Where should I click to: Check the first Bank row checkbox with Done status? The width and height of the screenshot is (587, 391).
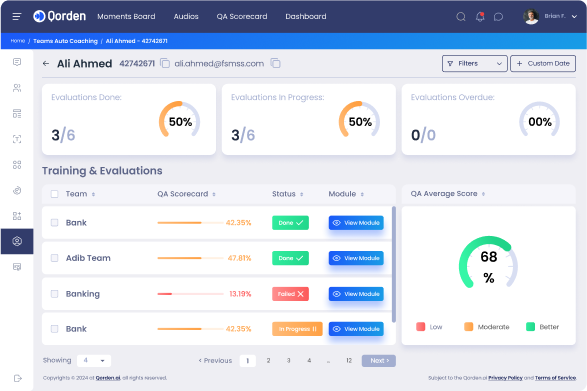pos(54,223)
